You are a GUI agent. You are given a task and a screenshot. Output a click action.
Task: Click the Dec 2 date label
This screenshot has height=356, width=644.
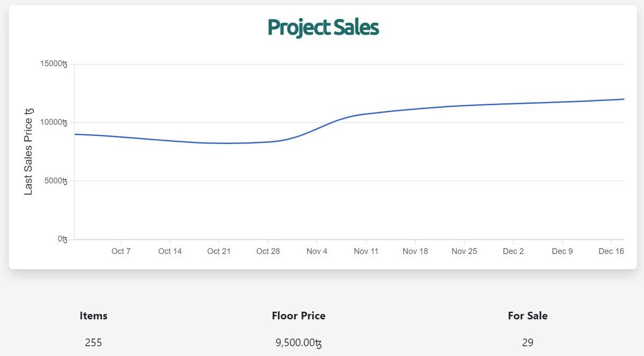(x=513, y=251)
